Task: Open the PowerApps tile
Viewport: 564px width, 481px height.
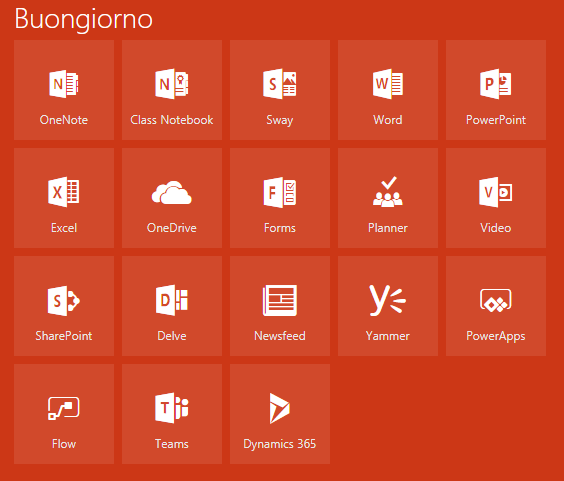Action: pos(496,306)
